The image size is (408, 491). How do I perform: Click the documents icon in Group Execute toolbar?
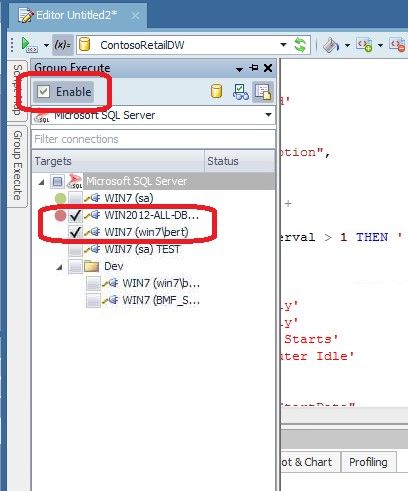coord(263,92)
